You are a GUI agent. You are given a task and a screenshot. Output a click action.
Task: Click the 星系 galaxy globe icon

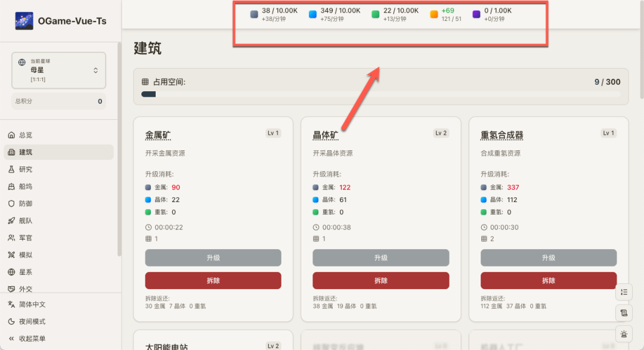click(11, 272)
